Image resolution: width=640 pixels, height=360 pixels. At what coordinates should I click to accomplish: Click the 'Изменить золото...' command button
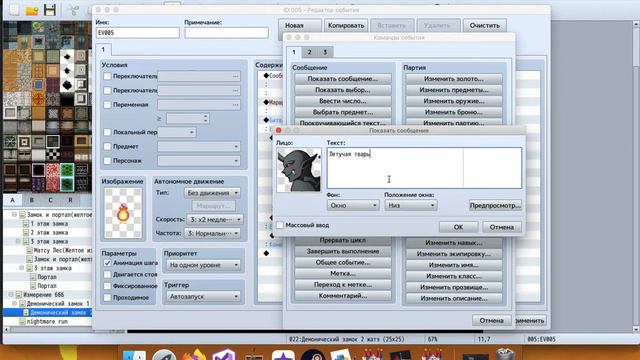click(453, 79)
